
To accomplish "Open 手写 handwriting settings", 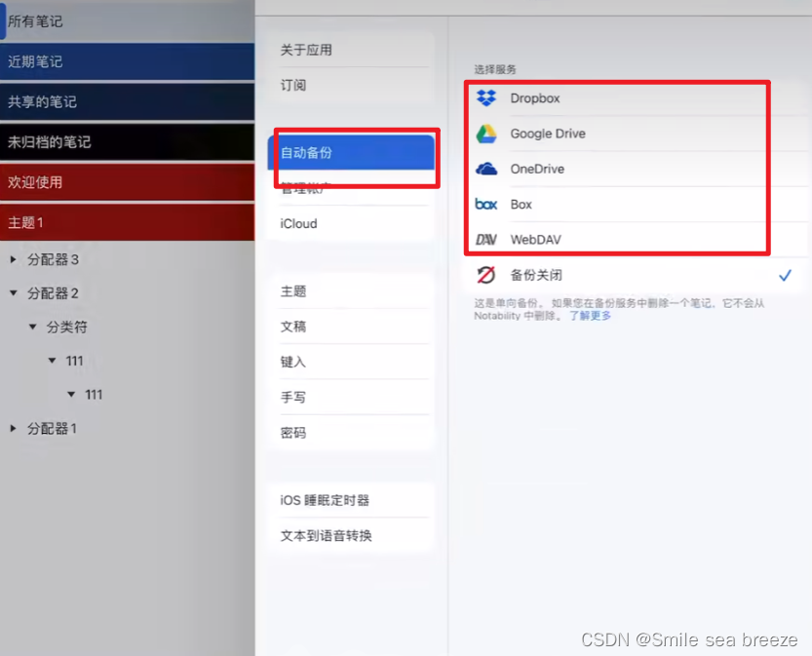I will tap(351, 397).
